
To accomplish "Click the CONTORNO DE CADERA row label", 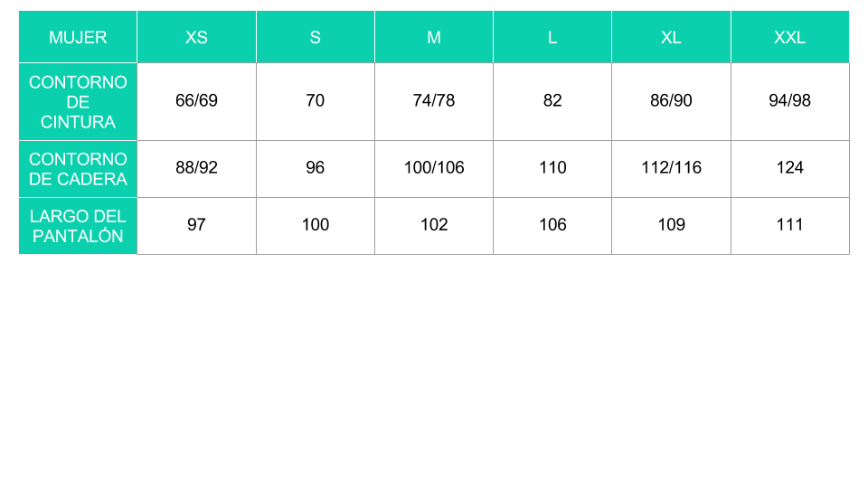I will point(78,169).
